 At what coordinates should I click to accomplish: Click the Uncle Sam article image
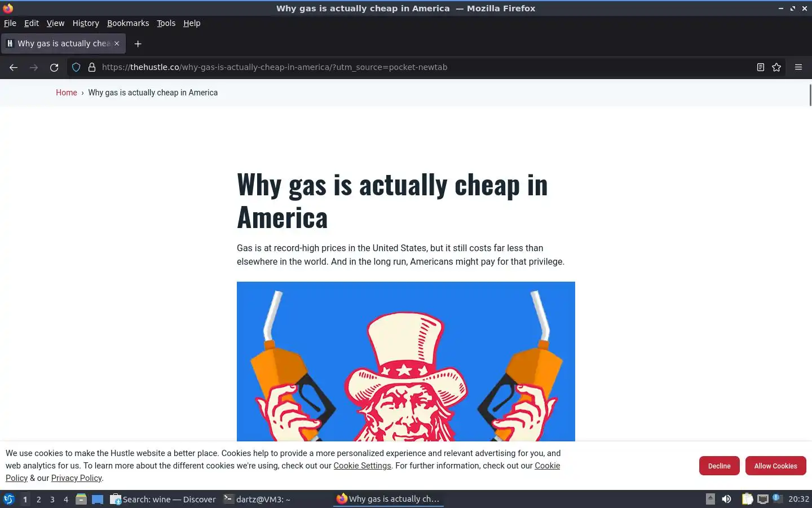point(406,361)
